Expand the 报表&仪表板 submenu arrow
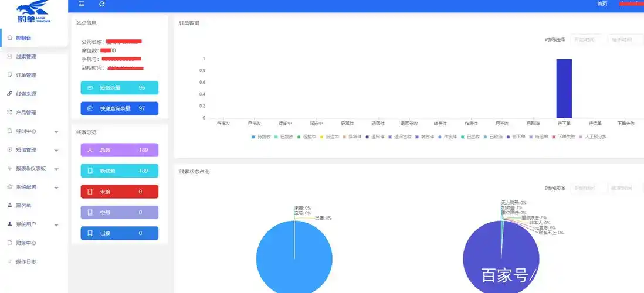The image size is (644, 293). 56,169
